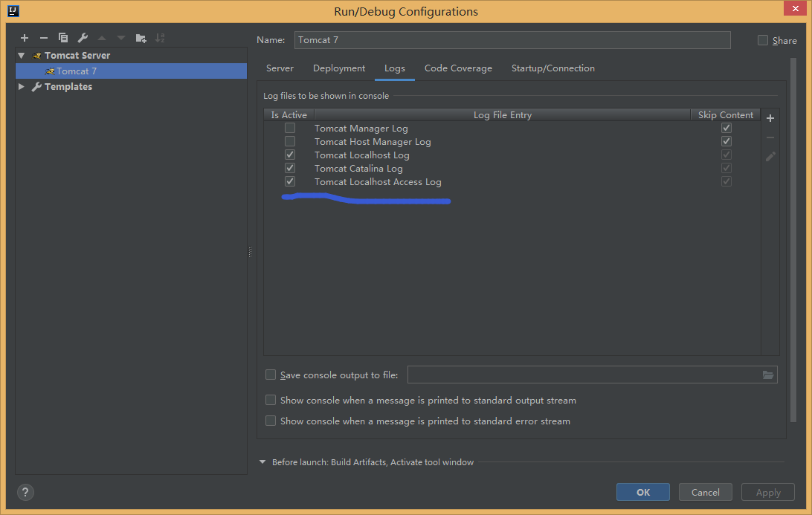Collapse the Before launch section
Image resolution: width=812 pixels, height=515 pixels.
pyautogui.click(x=262, y=461)
